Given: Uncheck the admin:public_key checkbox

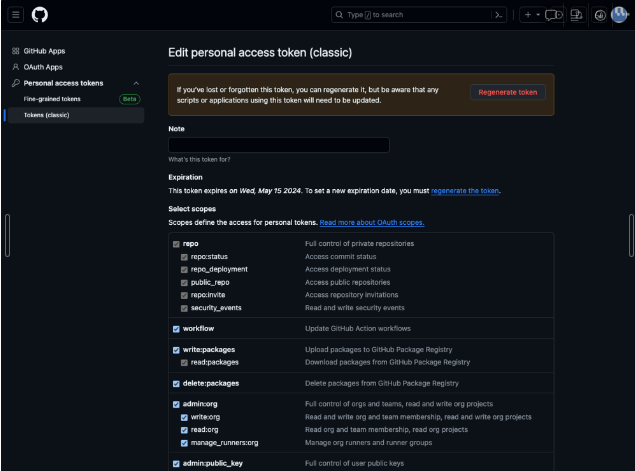Looking at the screenshot, I should (x=176, y=464).
